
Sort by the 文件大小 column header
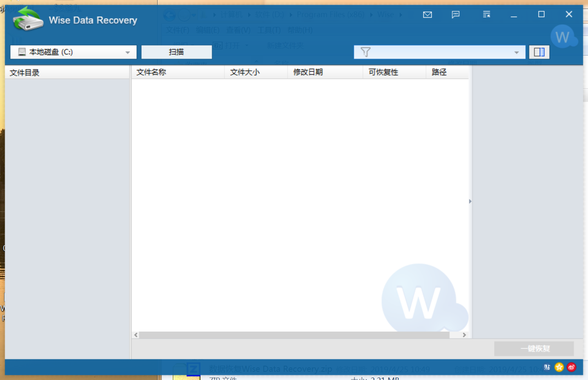click(256, 72)
